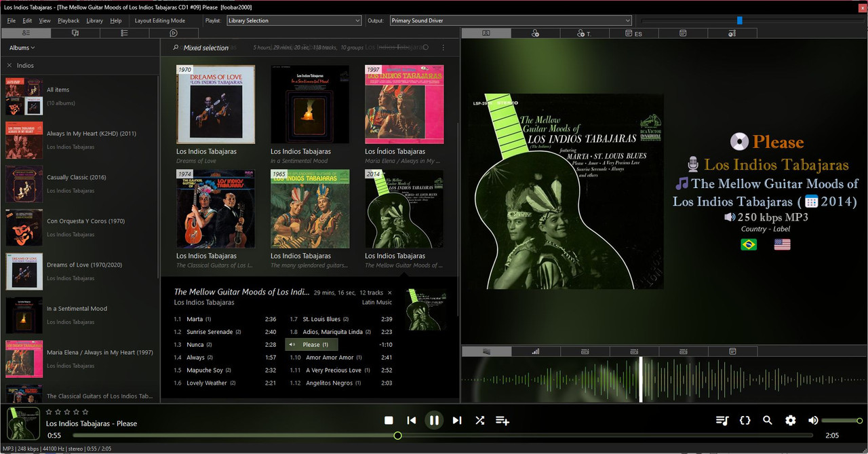Play track 1.1 Marta
This screenshot has height=454, width=868.
pyautogui.click(x=225, y=319)
